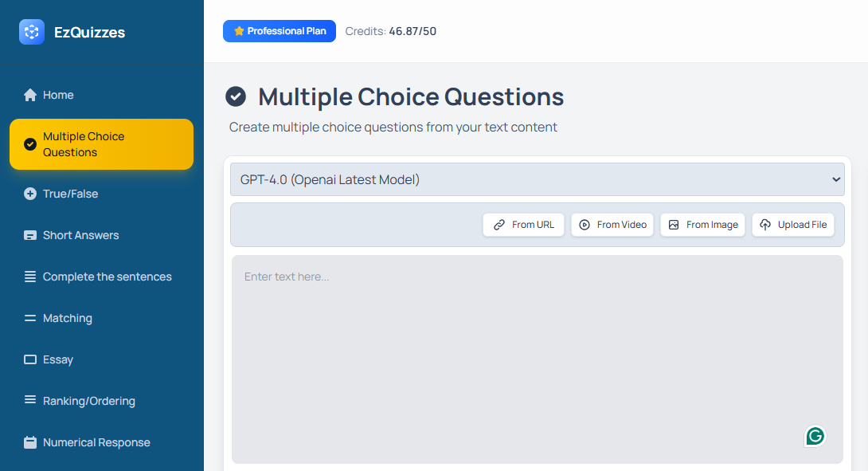Click the Home house icon
This screenshot has width=868, height=471.
pos(30,95)
